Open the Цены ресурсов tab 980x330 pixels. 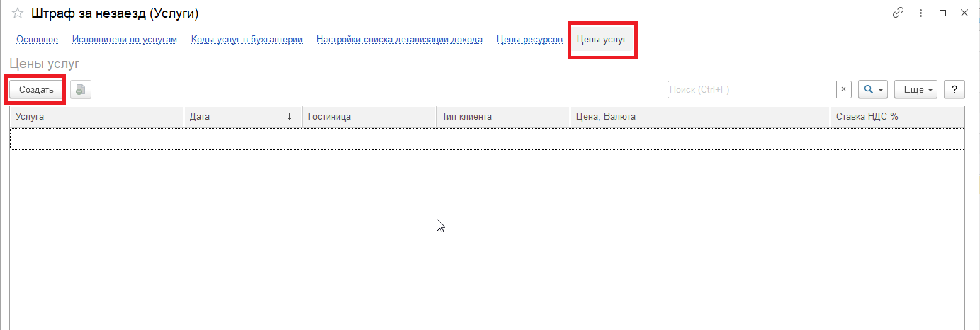pos(529,40)
